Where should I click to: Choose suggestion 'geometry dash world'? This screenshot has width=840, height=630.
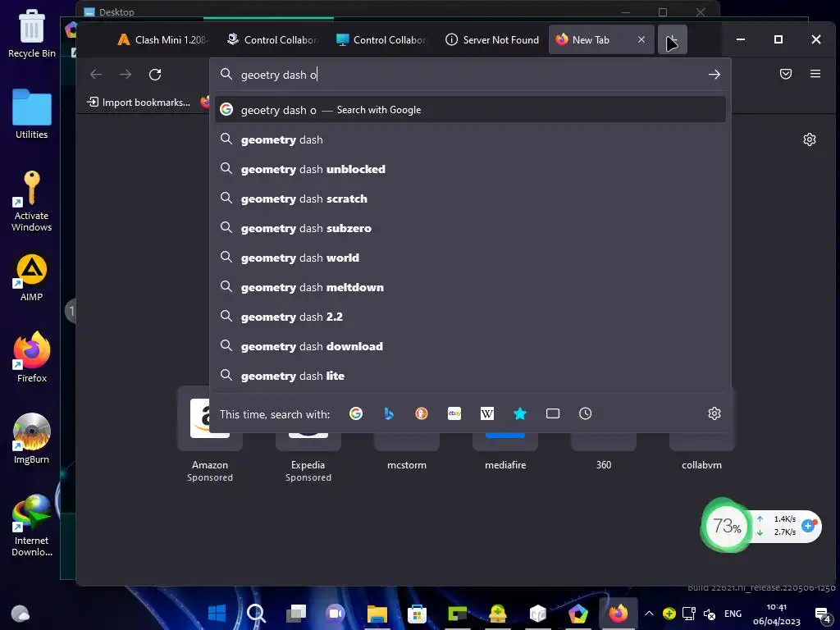pos(470,258)
